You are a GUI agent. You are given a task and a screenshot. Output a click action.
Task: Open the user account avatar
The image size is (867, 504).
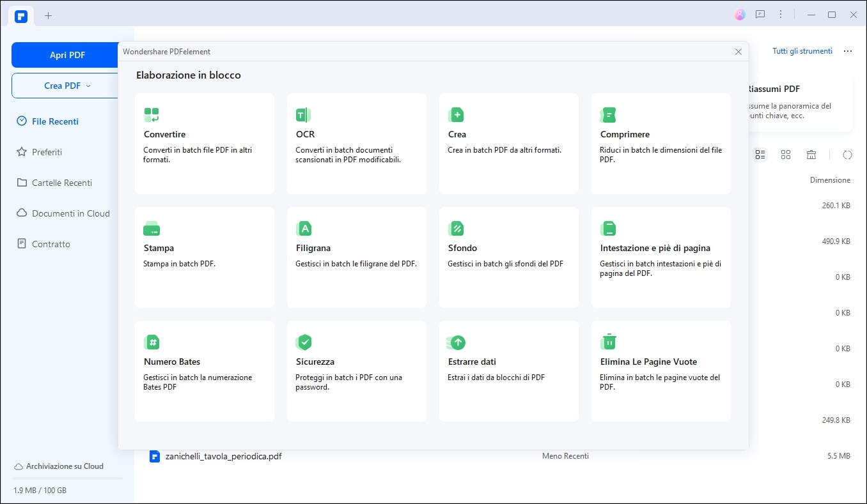[740, 15]
